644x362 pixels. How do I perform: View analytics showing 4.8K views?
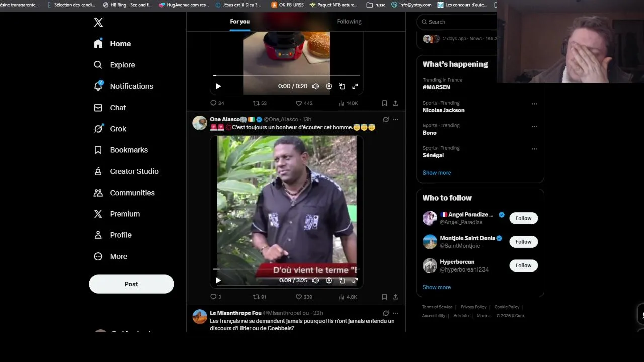[x=348, y=297]
